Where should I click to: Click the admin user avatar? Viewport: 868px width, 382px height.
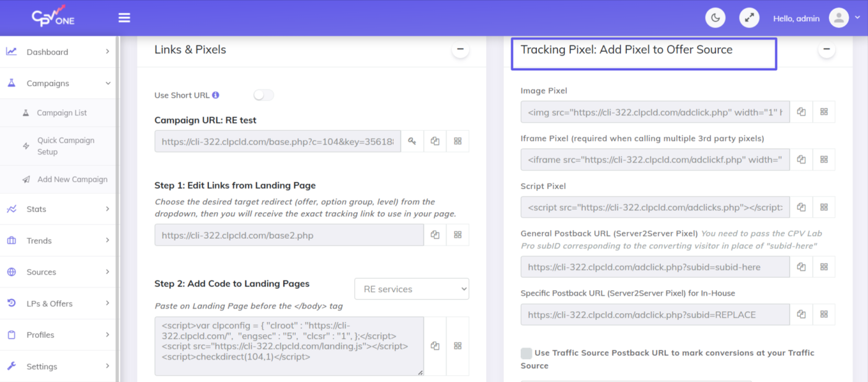coord(838,18)
